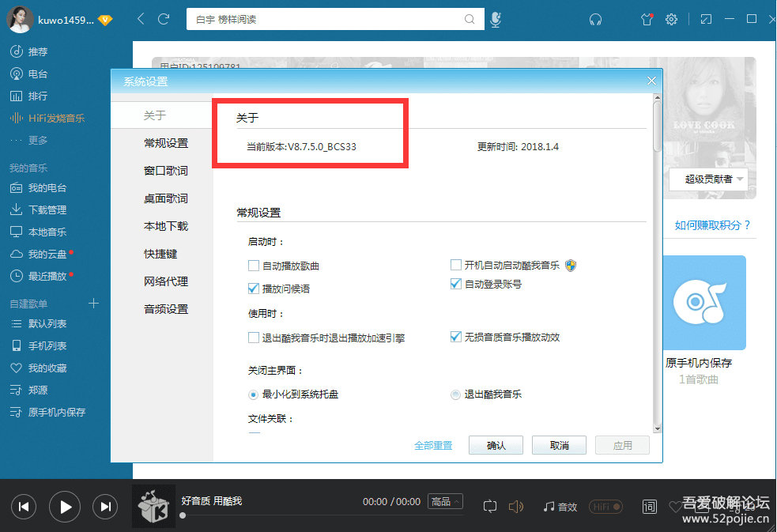
Task: Select 退出酷我音乐 radio button
Action: (455, 394)
